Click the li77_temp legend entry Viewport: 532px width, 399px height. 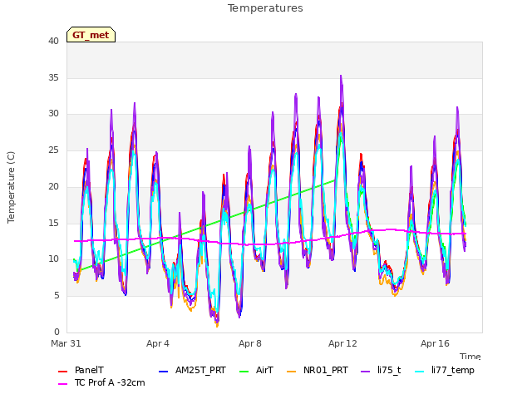pos(445,370)
